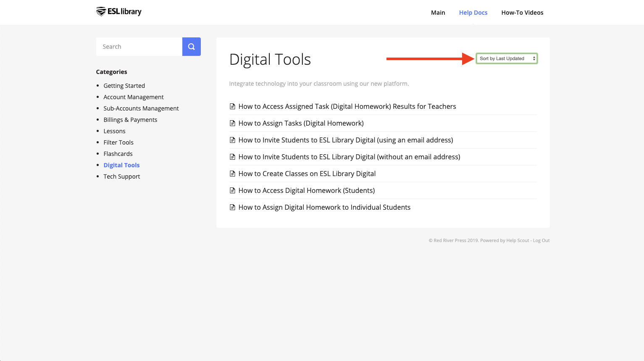Viewport: 644px width, 361px height.
Task: Click document icon beside Assign to Individual Students
Action: pyautogui.click(x=232, y=207)
